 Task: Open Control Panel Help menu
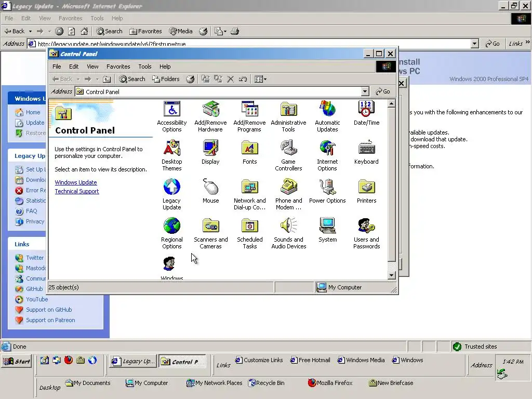(x=165, y=66)
